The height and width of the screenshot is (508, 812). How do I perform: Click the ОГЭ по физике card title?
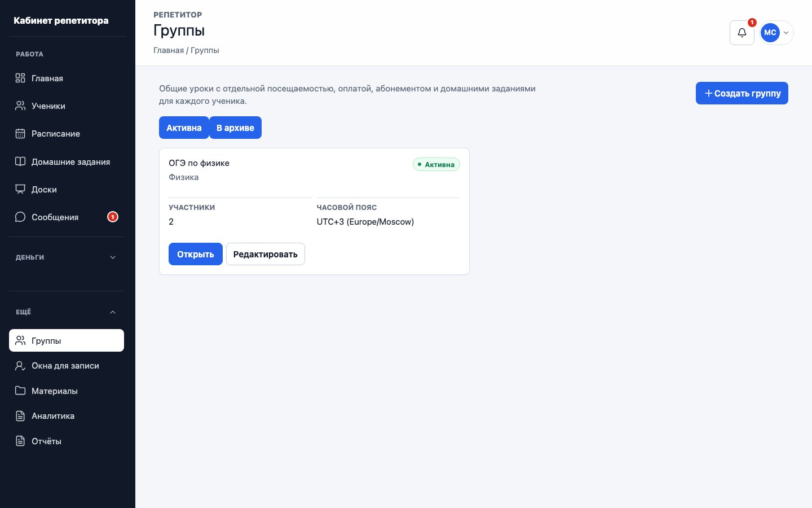pos(199,163)
